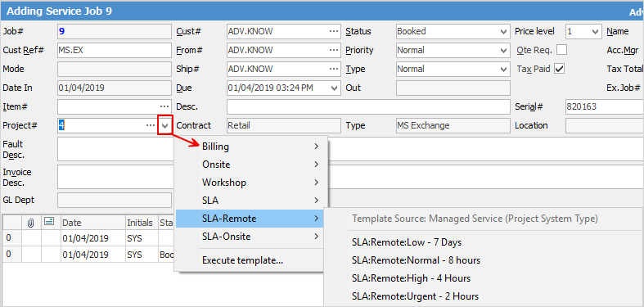The width and height of the screenshot is (644, 307).
Task: Click the Cust Ref# field containing MS.EX
Action: click(x=115, y=50)
